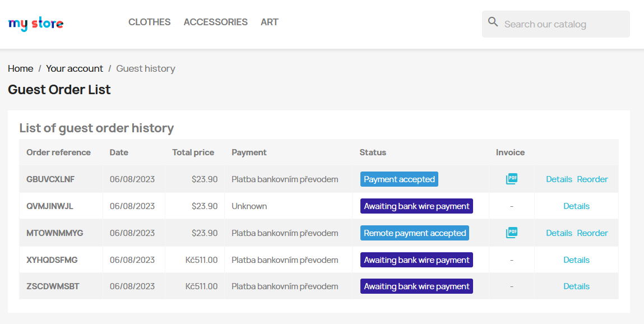644x324 pixels.
Task: Download PDF invoice for order MTOWNMMYG
Action: [x=511, y=233]
